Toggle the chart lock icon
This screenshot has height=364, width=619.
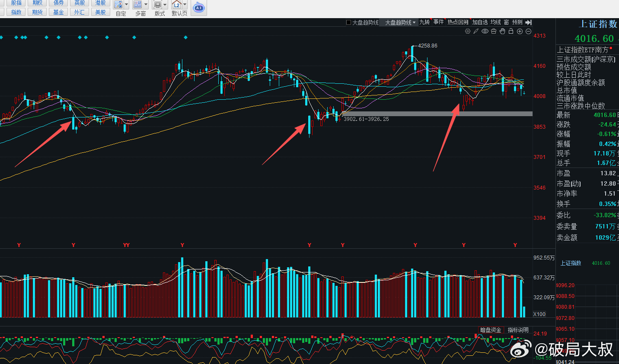tap(511, 31)
